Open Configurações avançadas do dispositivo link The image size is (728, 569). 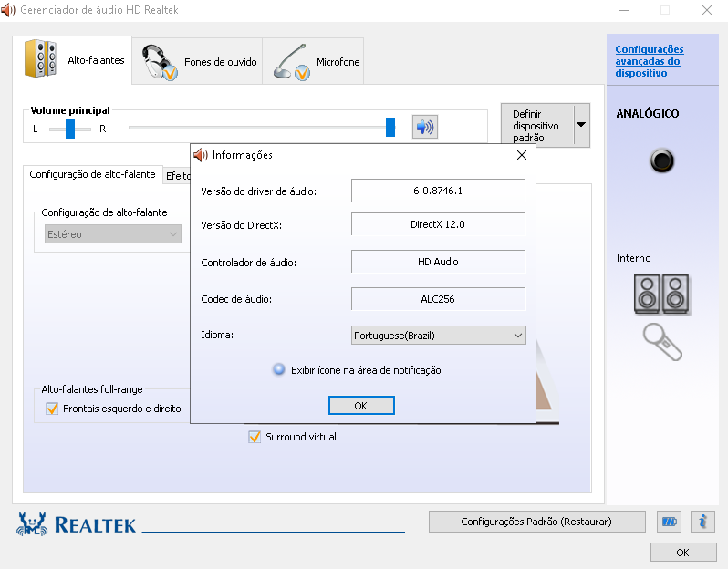(x=649, y=61)
